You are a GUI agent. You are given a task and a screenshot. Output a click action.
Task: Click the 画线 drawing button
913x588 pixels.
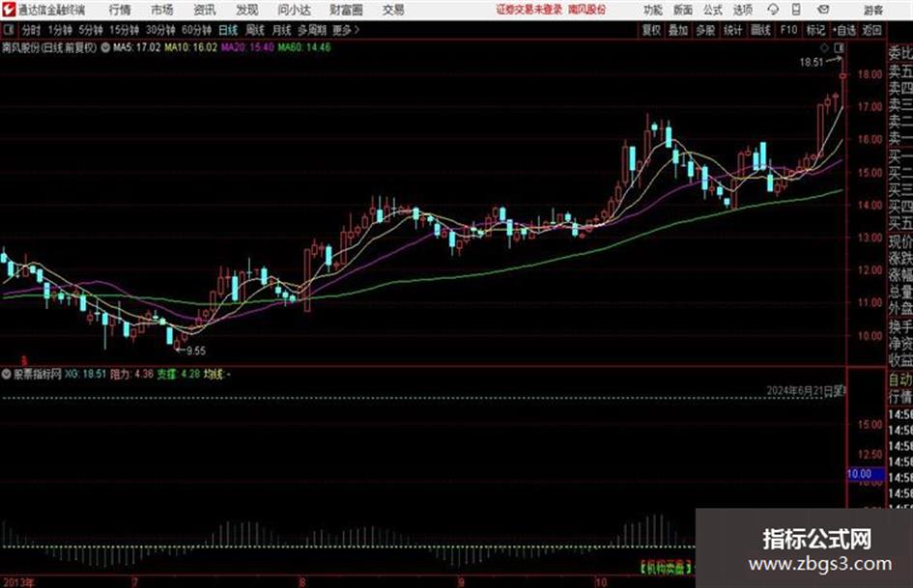coord(760,30)
